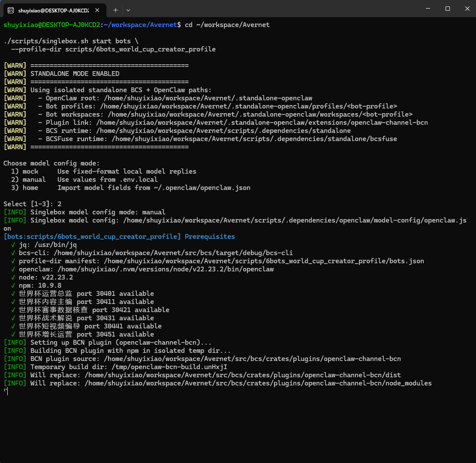Click the 'jq: /usr/bin/jq' check line
476x463 pixels.
[x=44, y=245]
